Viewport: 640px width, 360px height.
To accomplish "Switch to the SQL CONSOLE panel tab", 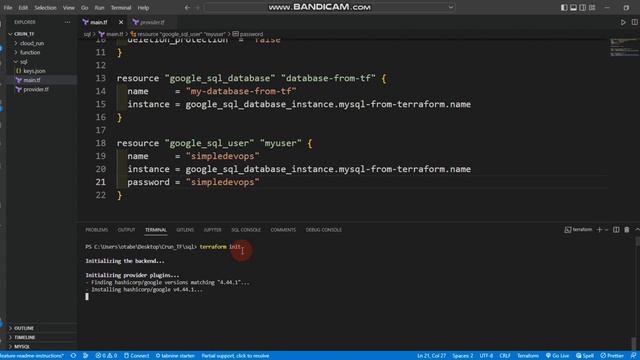I will [x=246, y=230].
